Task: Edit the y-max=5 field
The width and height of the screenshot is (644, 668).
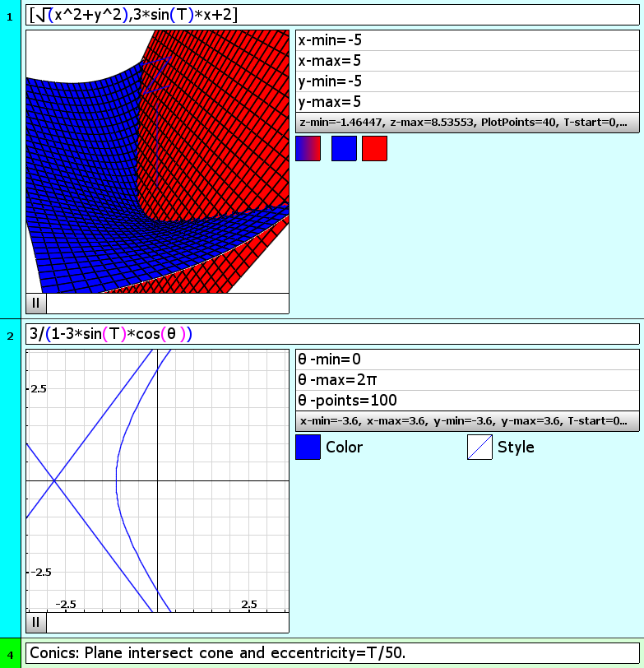Action: pos(466,102)
